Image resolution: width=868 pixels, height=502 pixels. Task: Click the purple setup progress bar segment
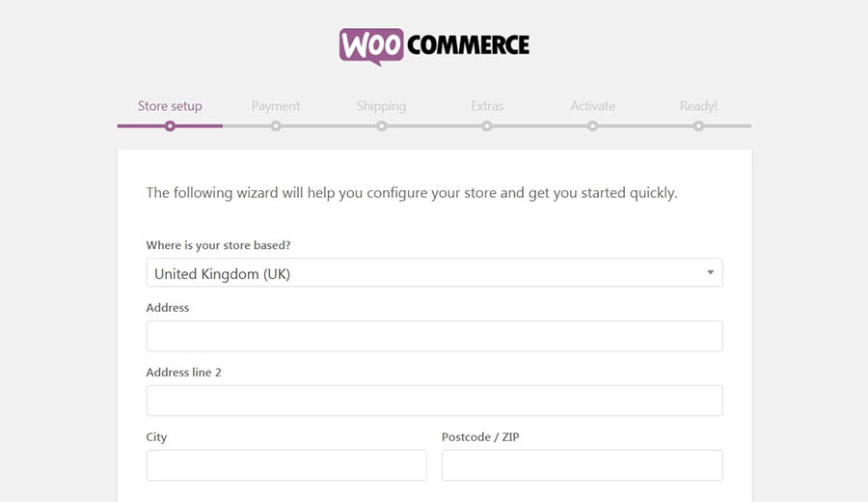pos(170,126)
